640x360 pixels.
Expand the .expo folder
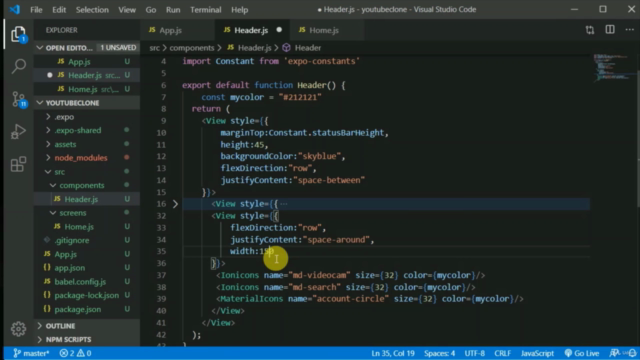(x=48, y=117)
